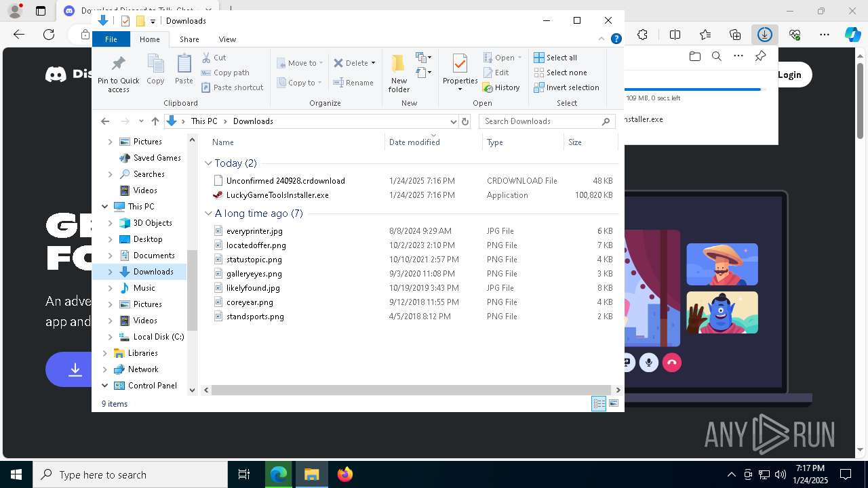Open Firefox from the taskbar
The height and width of the screenshot is (488, 868).
(345, 474)
